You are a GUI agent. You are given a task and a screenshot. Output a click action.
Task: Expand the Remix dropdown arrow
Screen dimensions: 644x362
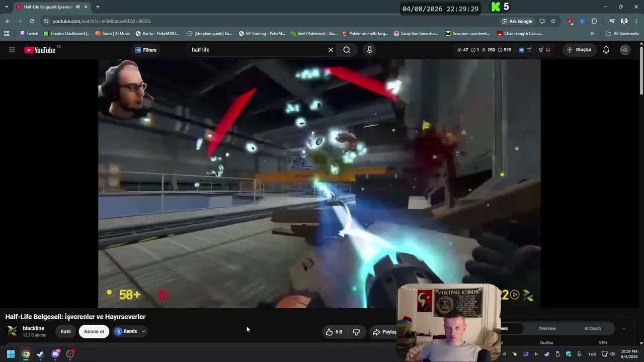pyautogui.click(x=143, y=331)
